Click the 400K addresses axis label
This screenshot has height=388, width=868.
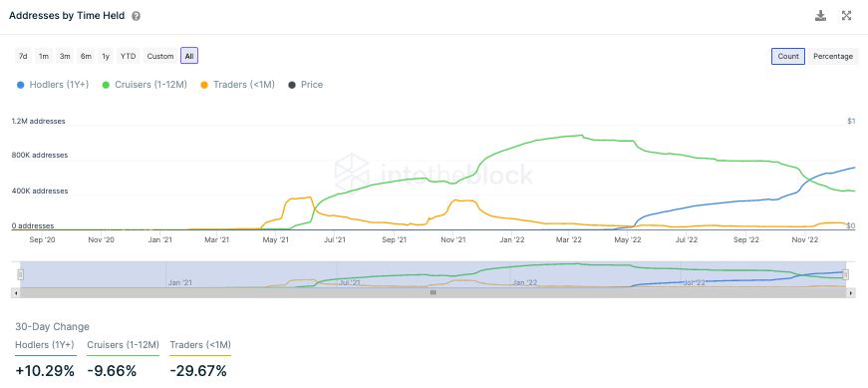tap(40, 191)
